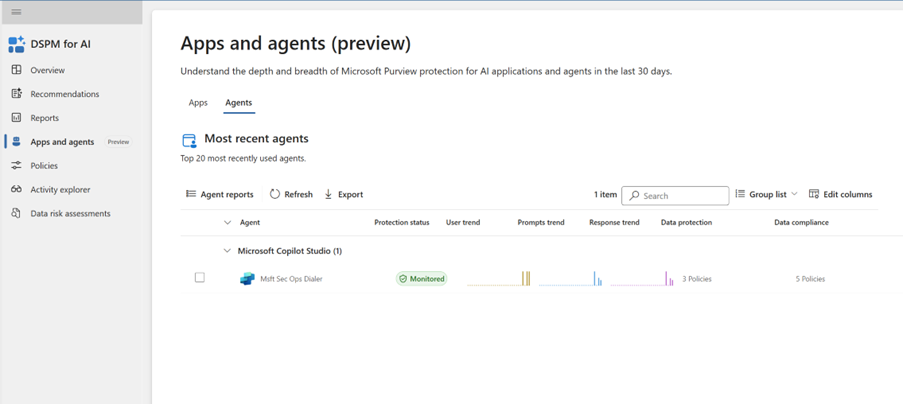This screenshot has height=404, width=903.
Task: Click the DSPM for AI logo icon
Action: coord(17,44)
